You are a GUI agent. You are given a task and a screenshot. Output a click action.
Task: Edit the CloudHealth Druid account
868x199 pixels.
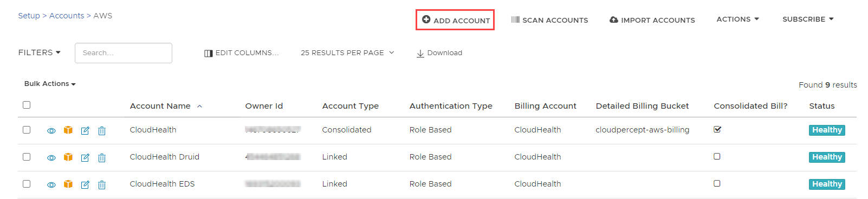(85, 157)
